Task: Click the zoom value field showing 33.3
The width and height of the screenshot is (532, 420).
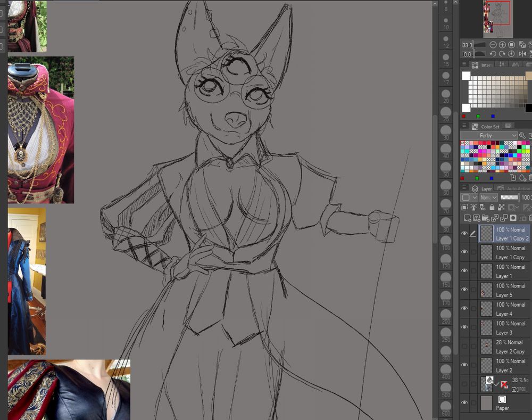Action: tap(467, 45)
